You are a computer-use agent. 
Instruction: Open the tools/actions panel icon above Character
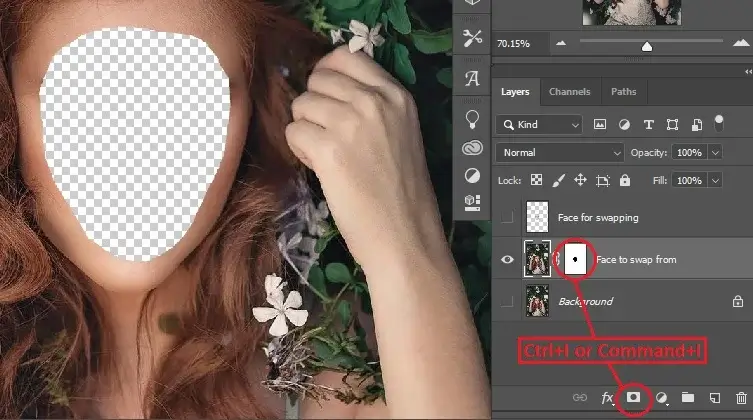(x=472, y=38)
